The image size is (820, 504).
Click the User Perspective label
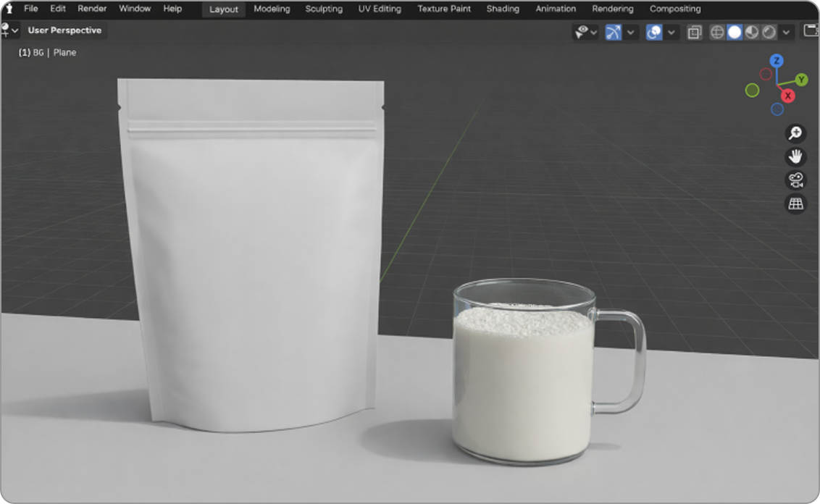tap(64, 30)
